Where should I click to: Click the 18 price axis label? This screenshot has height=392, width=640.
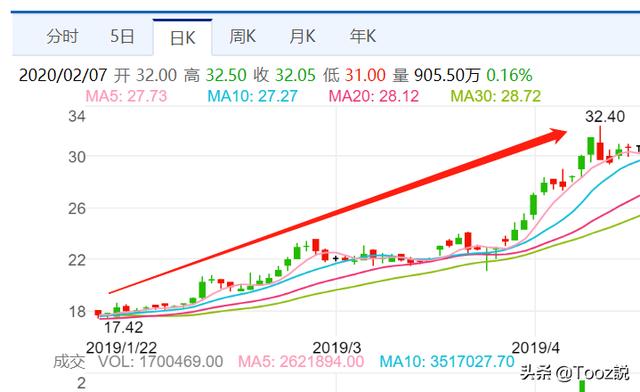[77, 312]
